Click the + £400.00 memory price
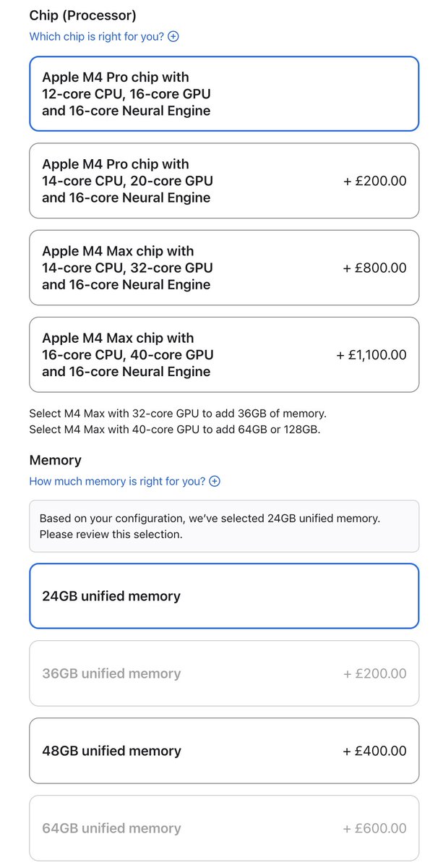 tap(374, 751)
